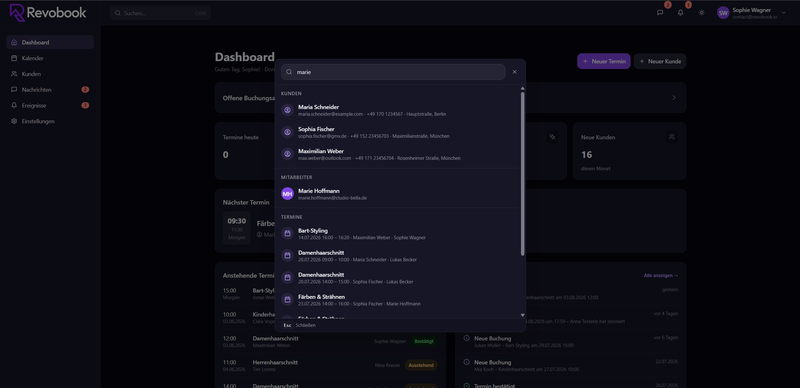The width and height of the screenshot is (800, 388).
Task: Clear search with the X button
Action: tap(514, 72)
